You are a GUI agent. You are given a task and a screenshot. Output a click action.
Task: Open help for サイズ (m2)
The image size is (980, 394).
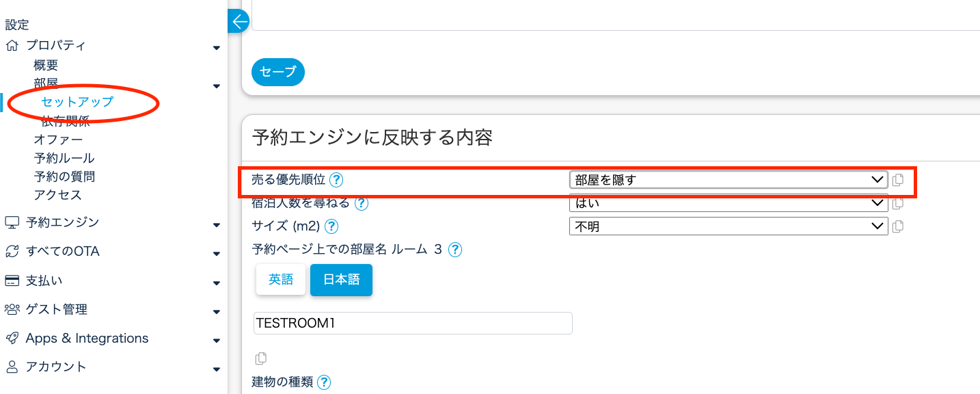[331, 226]
